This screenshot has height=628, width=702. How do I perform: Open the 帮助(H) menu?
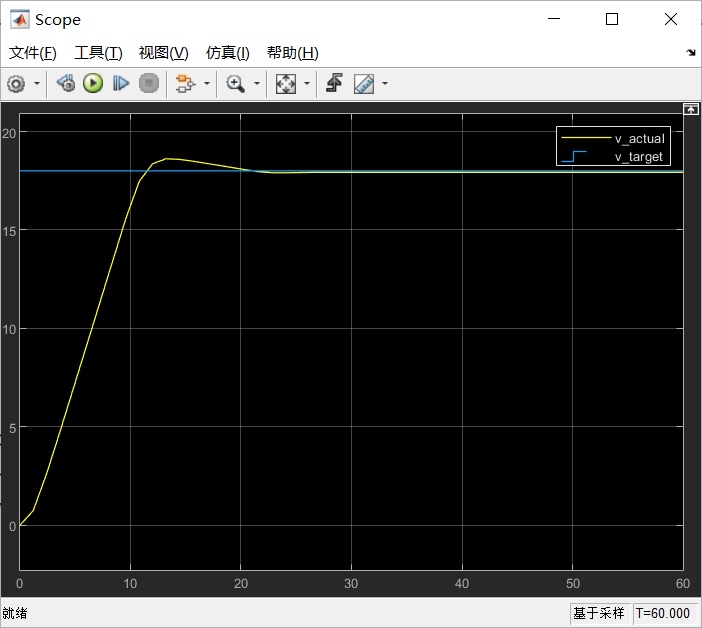[x=293, y=53]
